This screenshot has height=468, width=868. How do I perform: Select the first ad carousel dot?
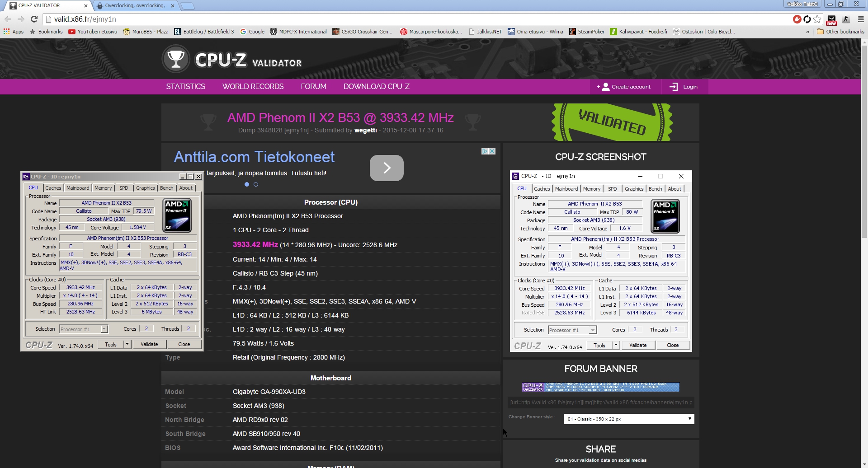[x=247, y=184]
